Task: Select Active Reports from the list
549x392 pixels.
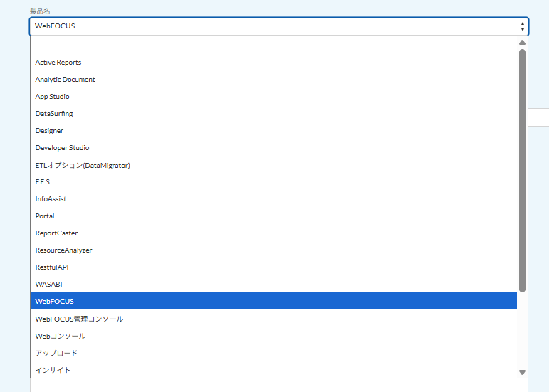Action: [x=273, y=62]
